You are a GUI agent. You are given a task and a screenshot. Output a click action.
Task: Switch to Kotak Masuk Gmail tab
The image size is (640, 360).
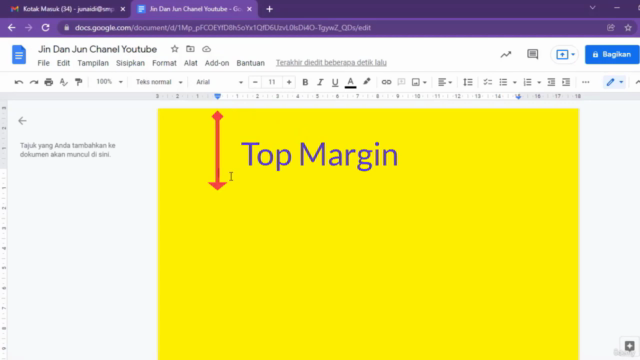(63, 9)
